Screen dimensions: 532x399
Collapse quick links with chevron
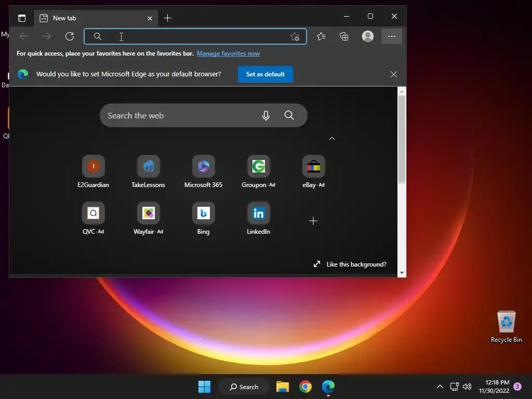point(332,139)
